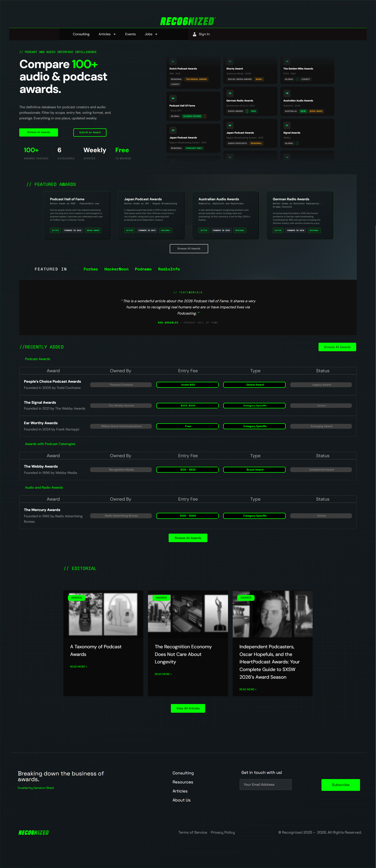Click the Willow Grove Communications owner pill
376x868 pixels.
[121, 426]
